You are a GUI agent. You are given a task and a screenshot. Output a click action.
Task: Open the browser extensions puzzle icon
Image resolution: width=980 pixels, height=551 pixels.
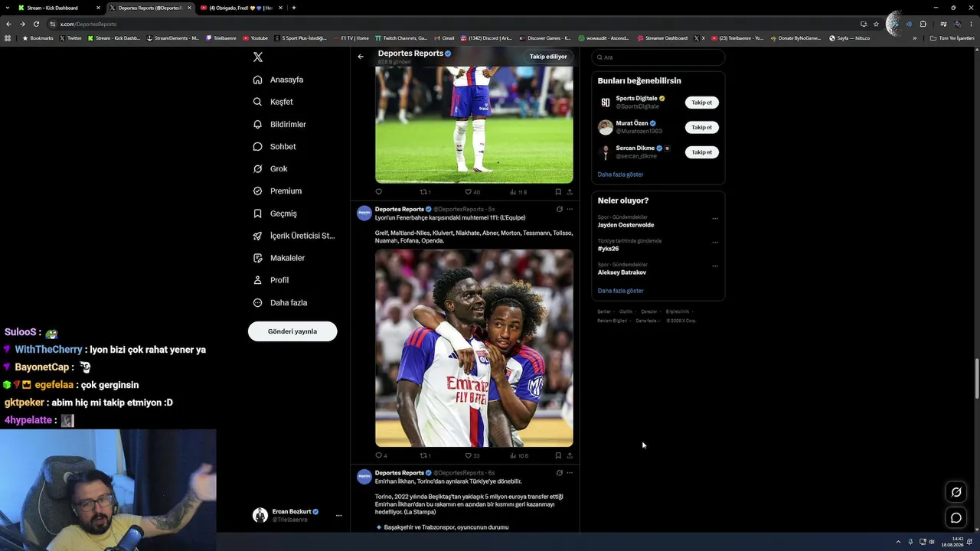click(x=923, y=24)
